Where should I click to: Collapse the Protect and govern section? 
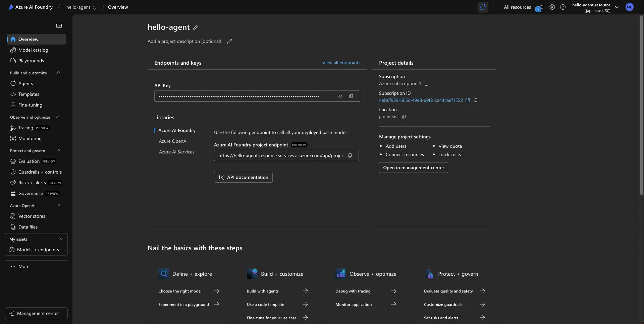(58, 150)
